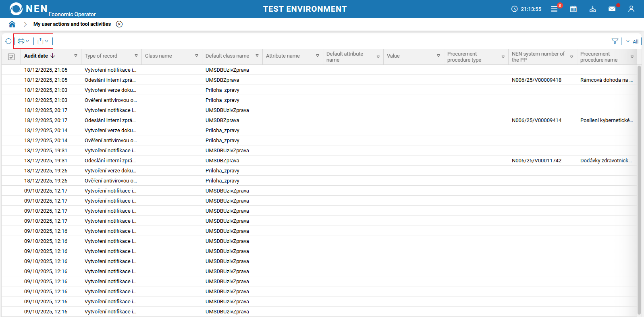Click procedure number N006/25/V00011742
Screen dimensions: 644x317
tap(536, 161)
